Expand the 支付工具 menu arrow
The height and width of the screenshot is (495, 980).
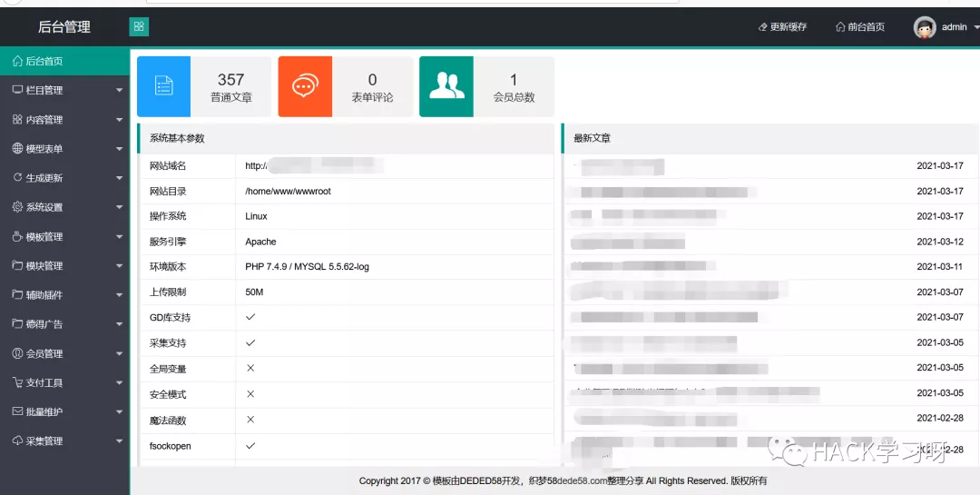click(120, 383)
